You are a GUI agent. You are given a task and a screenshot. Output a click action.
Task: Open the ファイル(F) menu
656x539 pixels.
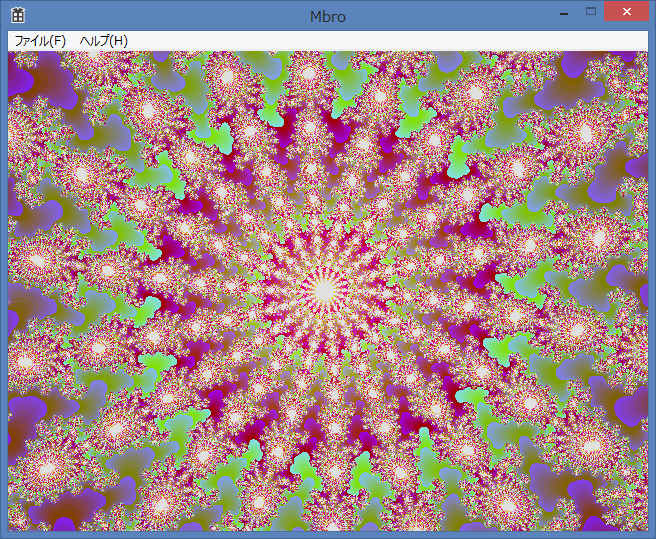[40, 40]
